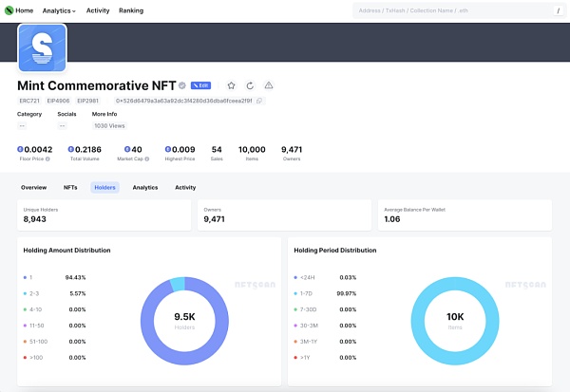Viewport: 570px width, 392px height.
Task: Click the verified badge next to the title
Action: (182, 85)
